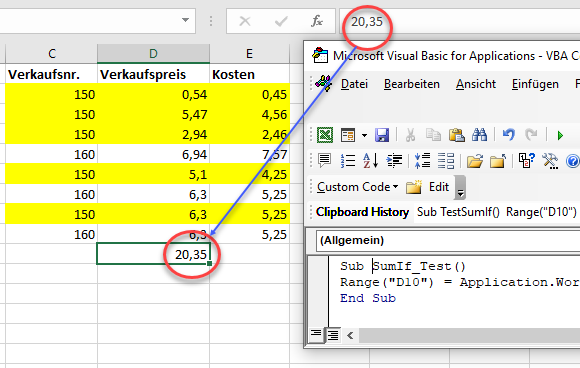Save the workbook with the floppy disk icon
The height and width of the screenshot is (368, 580).
click(382, 135)
